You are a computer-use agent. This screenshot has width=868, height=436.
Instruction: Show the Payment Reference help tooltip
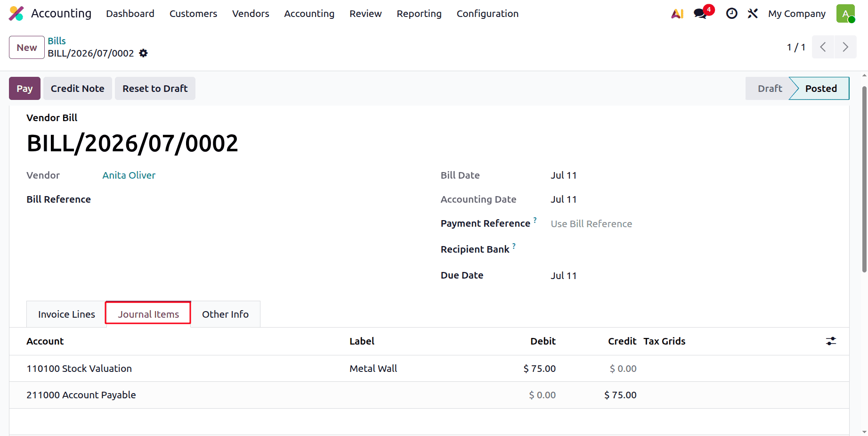point(535,220)
